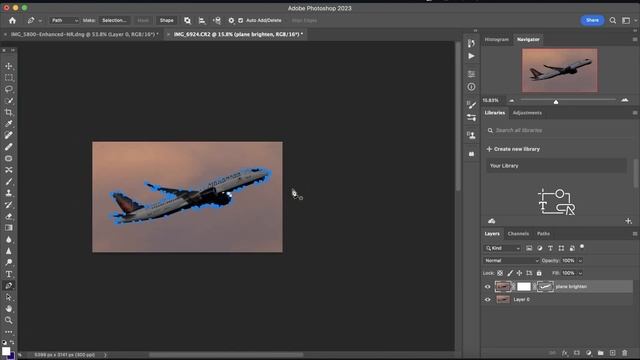Toggle lock position
This screenshot has width=640, height=360.
(x=519, y=273)
